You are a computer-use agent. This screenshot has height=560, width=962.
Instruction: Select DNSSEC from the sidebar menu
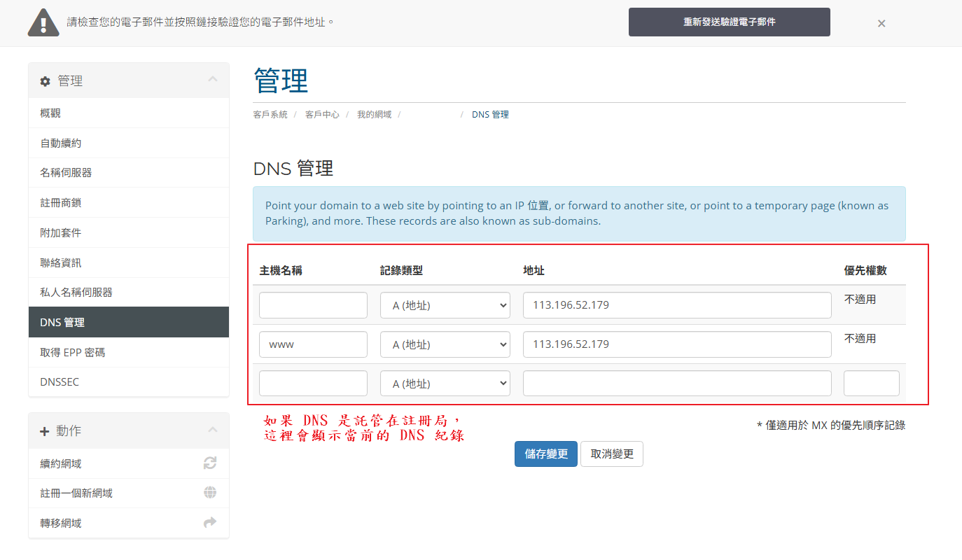60,382
